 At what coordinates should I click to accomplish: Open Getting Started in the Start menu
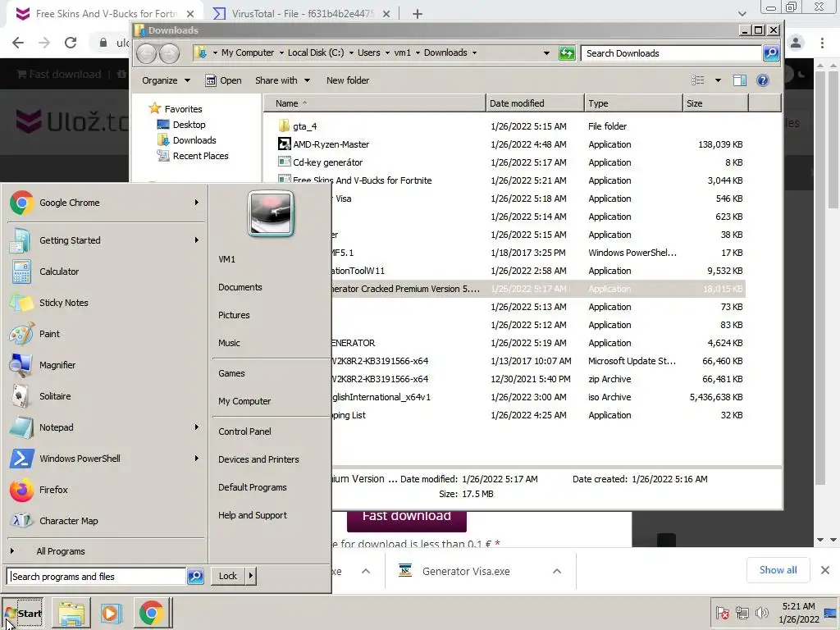pos(104,240)
